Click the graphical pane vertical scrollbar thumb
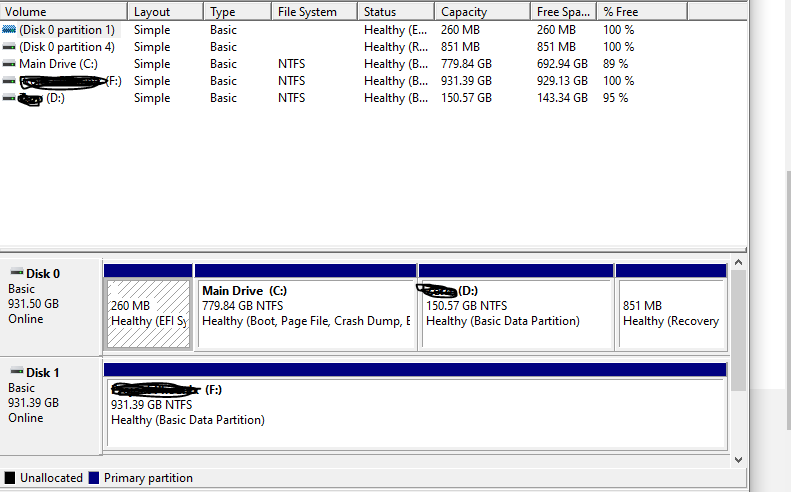This screenshot has height=492, width=791. click(739, 331)
